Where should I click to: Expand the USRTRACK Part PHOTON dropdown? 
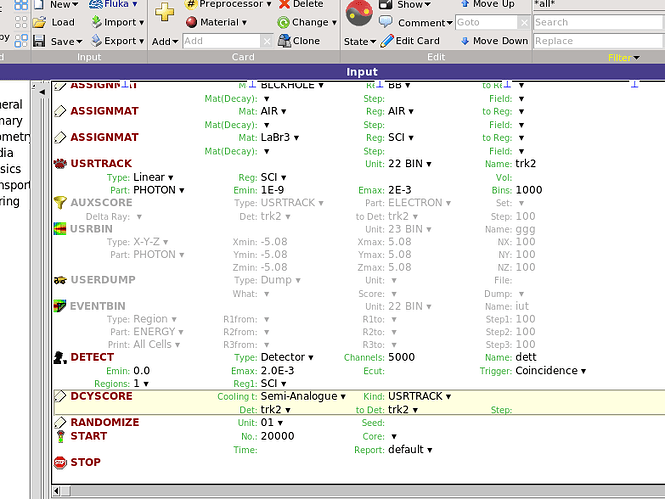click(x=155, y=190)
